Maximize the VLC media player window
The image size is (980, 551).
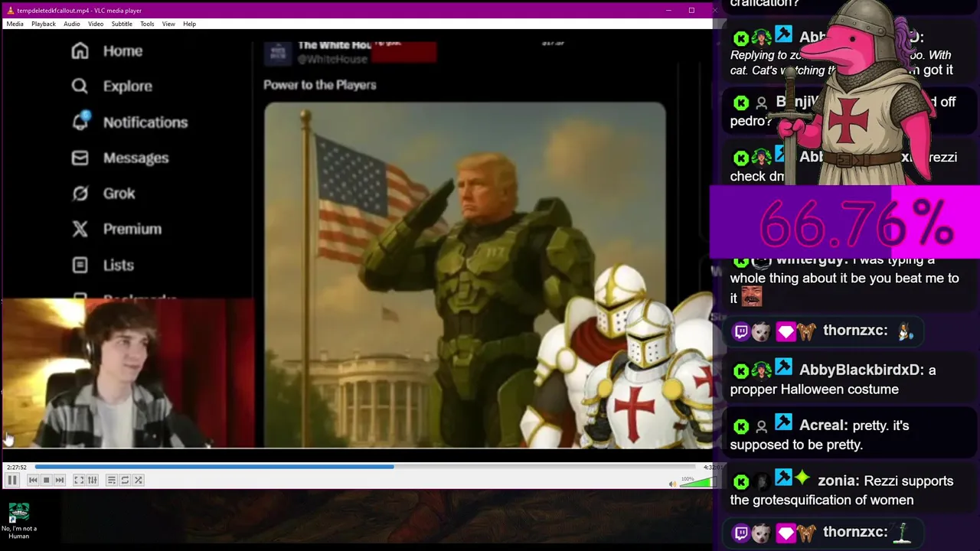[691, 10]
